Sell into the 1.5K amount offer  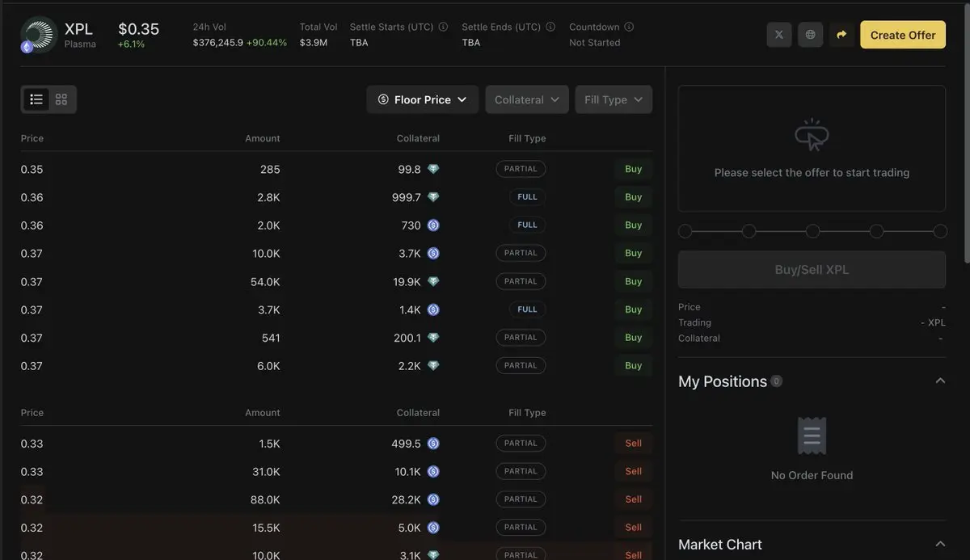click(x=634, y=443)
